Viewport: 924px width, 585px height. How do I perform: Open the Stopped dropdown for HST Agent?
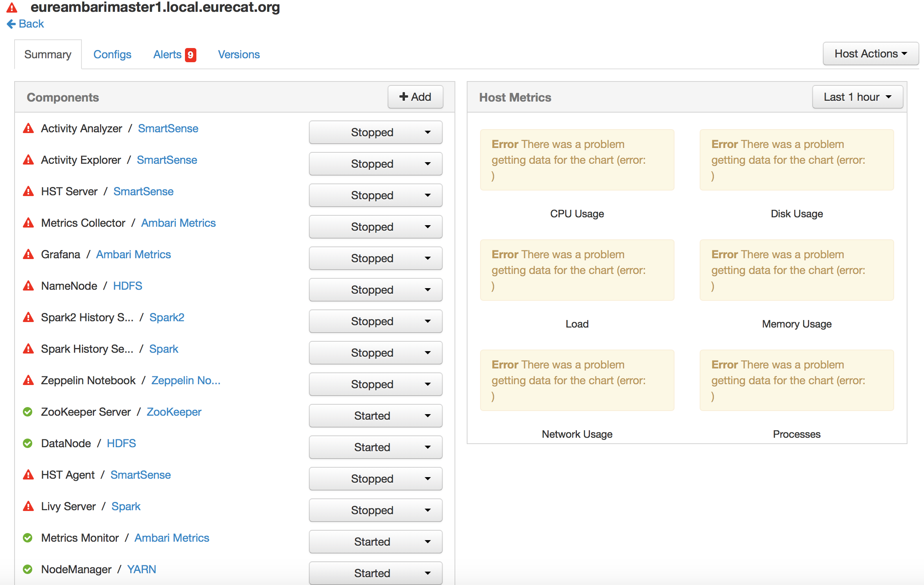[375, 479]
